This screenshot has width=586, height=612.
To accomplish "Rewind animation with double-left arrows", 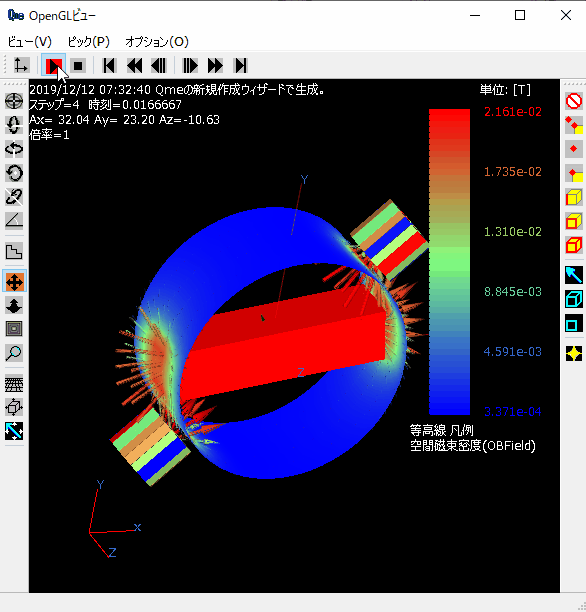I will [134, 66].
